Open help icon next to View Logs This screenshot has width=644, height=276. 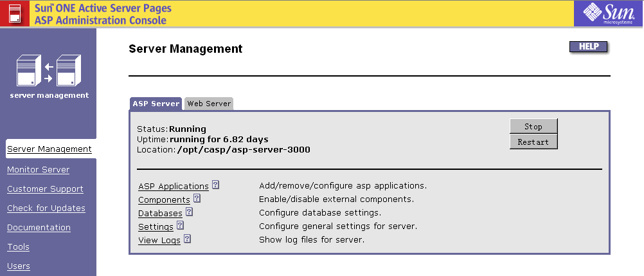[187, 239]
